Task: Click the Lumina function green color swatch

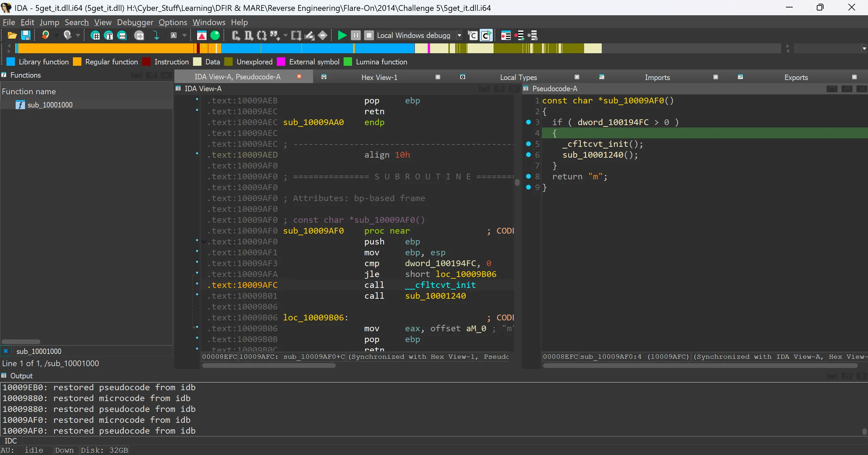Action: point(348,62)
